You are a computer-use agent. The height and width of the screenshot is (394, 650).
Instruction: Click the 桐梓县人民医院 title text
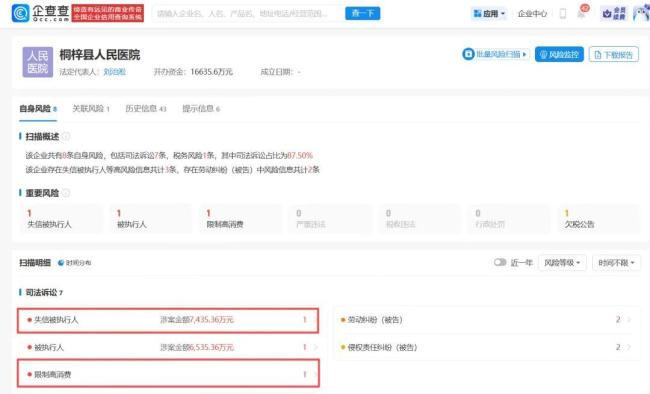click(x=99, y=55)
